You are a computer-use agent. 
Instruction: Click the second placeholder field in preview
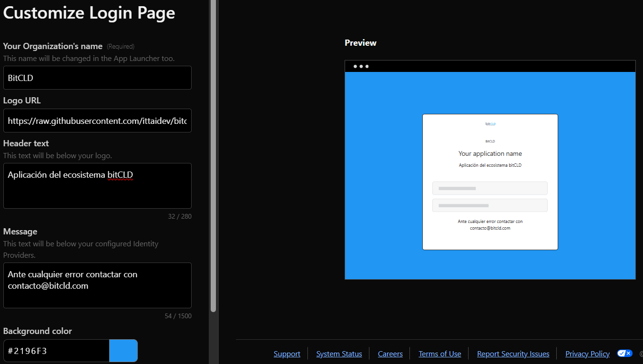coord(490,205)
